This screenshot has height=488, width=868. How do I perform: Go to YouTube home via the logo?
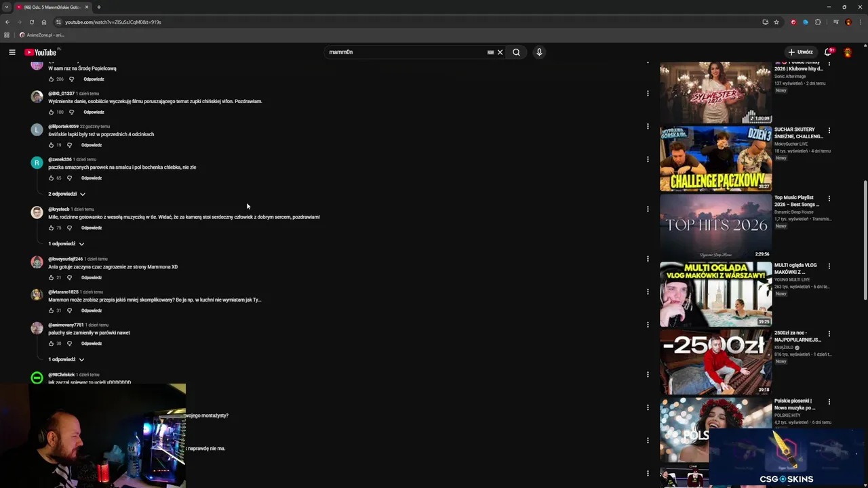click(x=41, y=52)
